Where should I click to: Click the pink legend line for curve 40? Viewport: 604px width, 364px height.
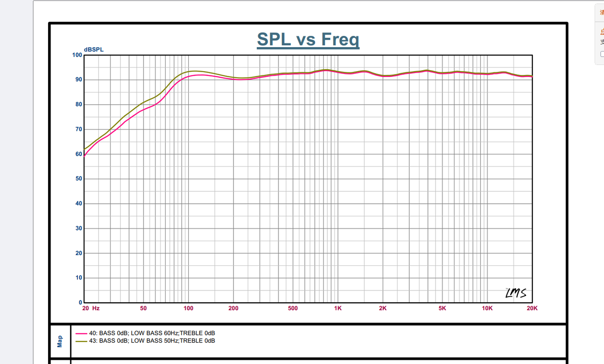pos(81,333)
